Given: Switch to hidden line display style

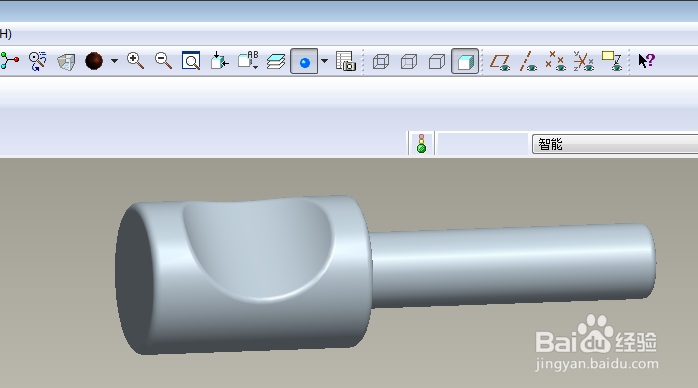Looking at the screenshot, I should (409, 61).
